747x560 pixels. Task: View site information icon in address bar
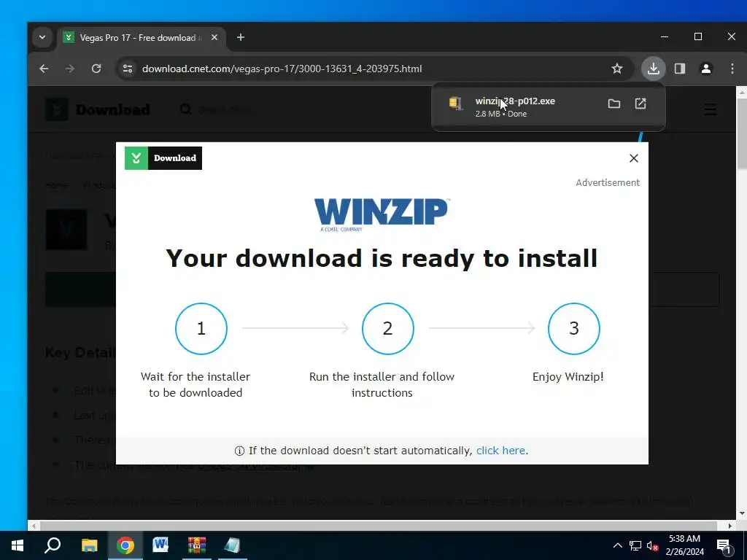coord(128,69)
